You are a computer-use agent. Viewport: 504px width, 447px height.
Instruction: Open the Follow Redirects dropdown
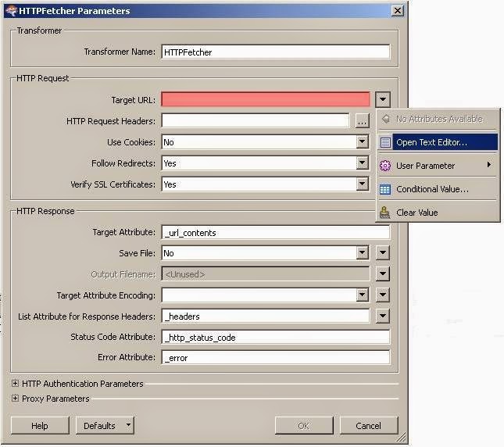pyautogui.click(x=363, y=163)
